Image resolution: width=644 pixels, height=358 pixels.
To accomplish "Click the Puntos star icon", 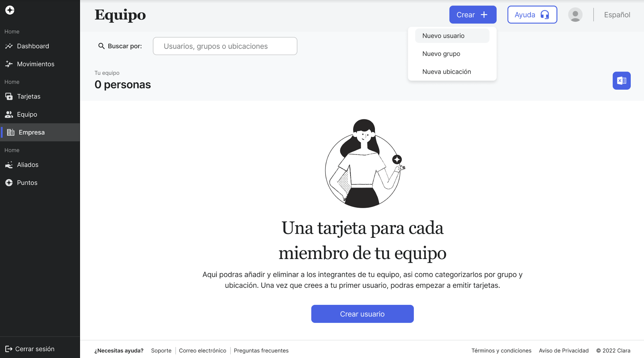I will pyautogui.click(x=9, y=183).
